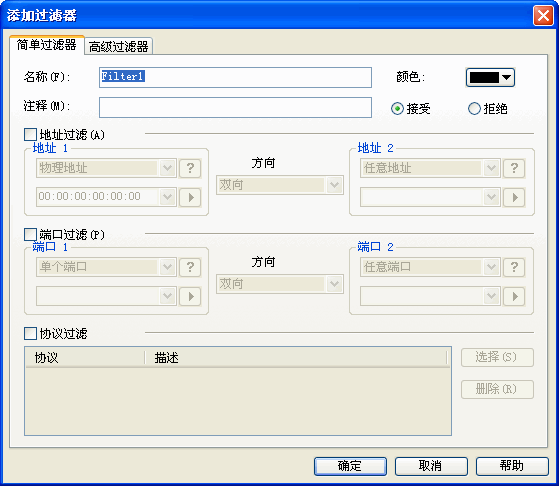Viewport: 559px width, 486px height.
Task: Click the help question icon for 地址 1
Action: pos(190,168)
